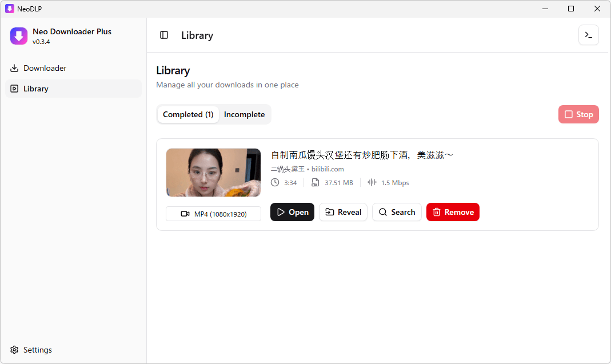
Task: Open Settings with gear icon
Action: pos(31,350)
